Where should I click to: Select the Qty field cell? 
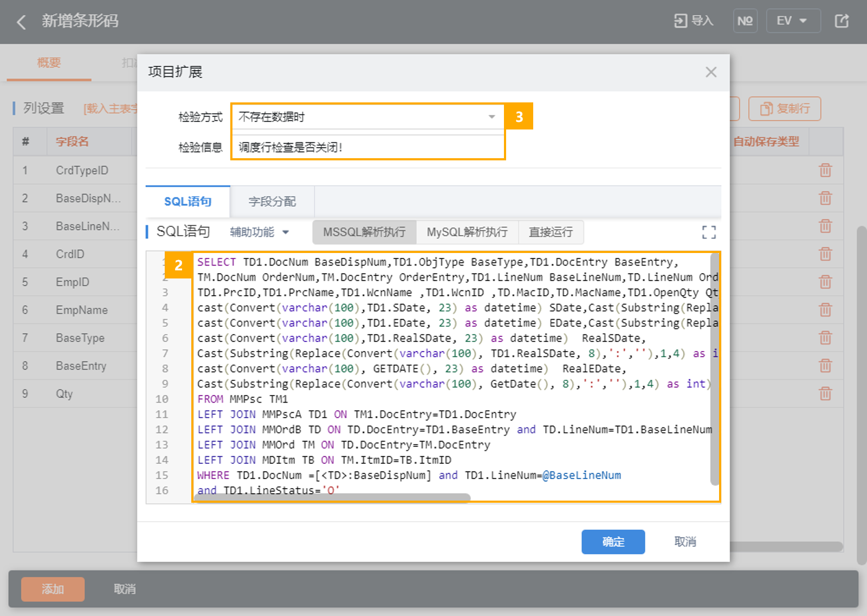pyautogui.click(x=64, y=393)
